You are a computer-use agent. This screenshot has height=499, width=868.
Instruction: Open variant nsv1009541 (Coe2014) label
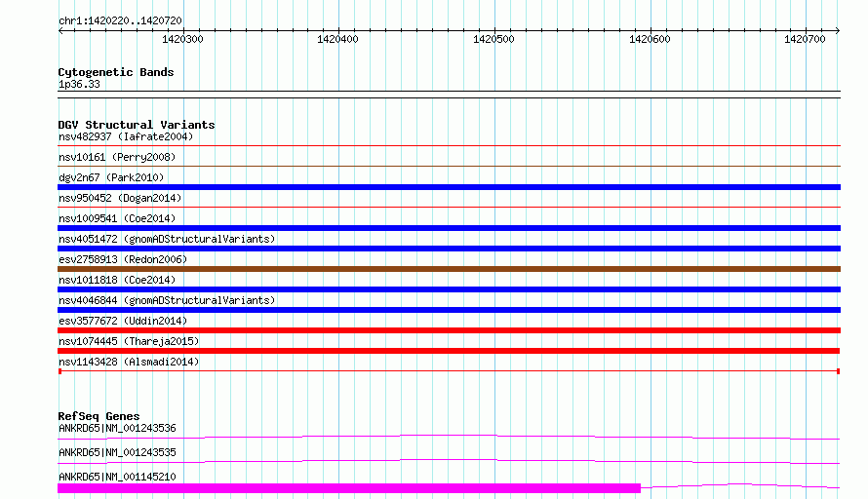coord(117,218)
